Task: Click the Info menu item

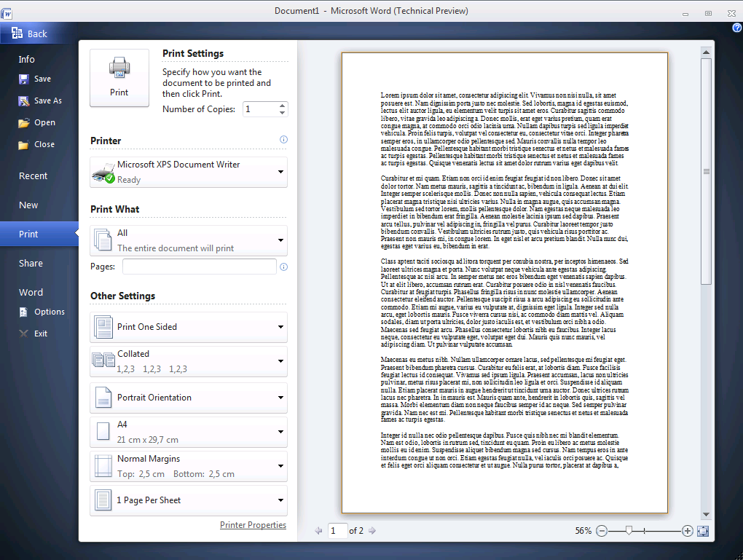Action: click(26, 59)
